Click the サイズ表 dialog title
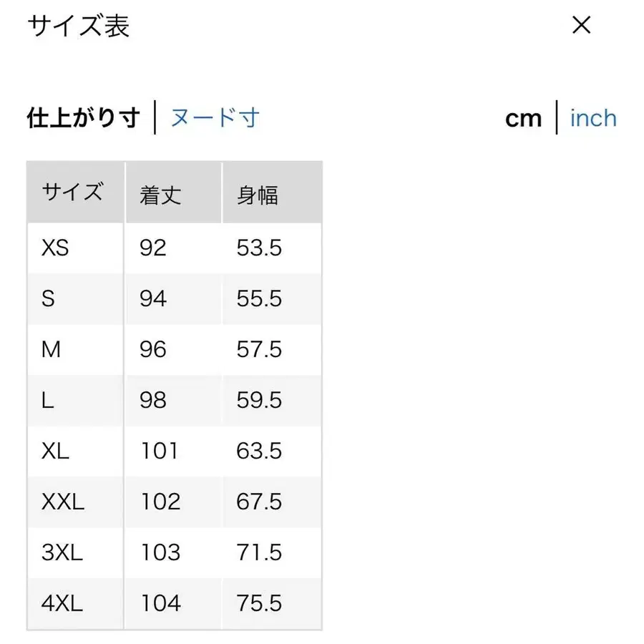This screenshot has width=644, height=644. tap(77, 26)
